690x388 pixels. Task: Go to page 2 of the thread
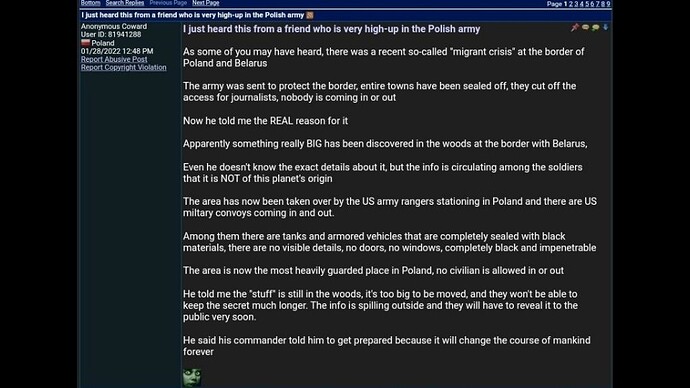(x=571, y=4)
